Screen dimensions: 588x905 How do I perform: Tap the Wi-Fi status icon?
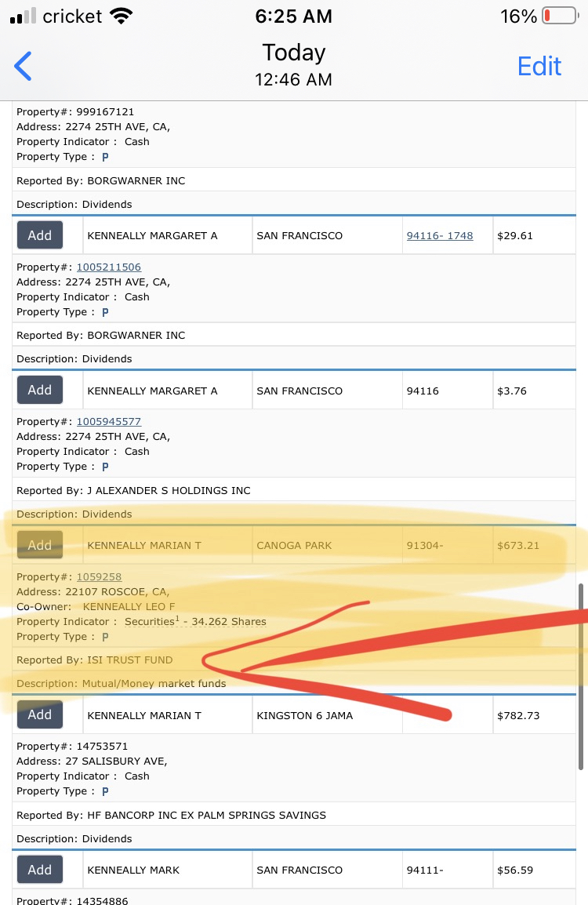(x=122, y=16)
